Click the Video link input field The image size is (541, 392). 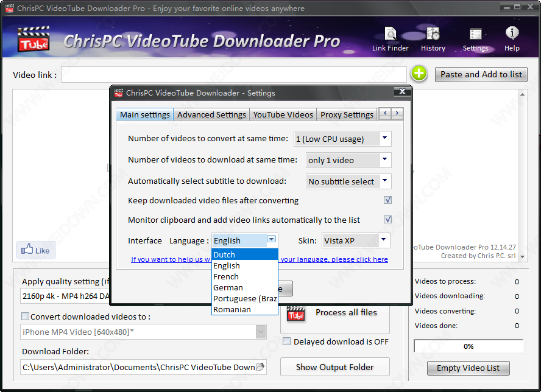click(234, 74)
